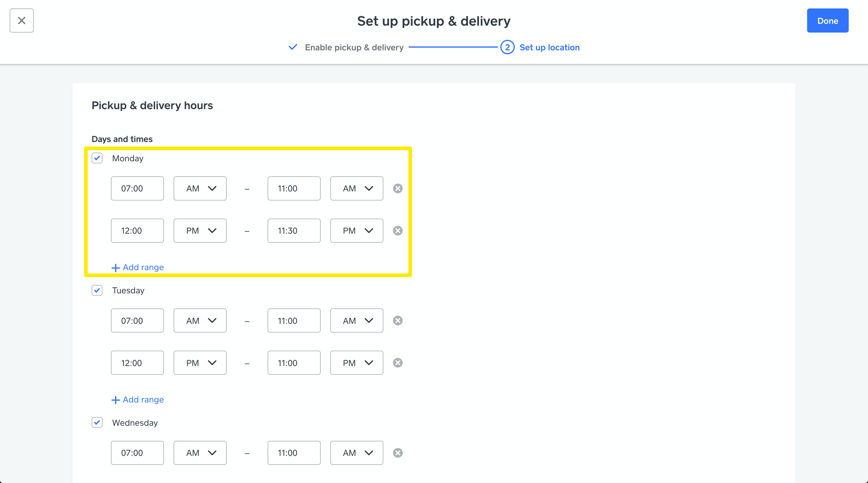868x483 pixels.
Task: Remove Wednesday's 07:00 AM time range
Action: (x=398, y=453)
